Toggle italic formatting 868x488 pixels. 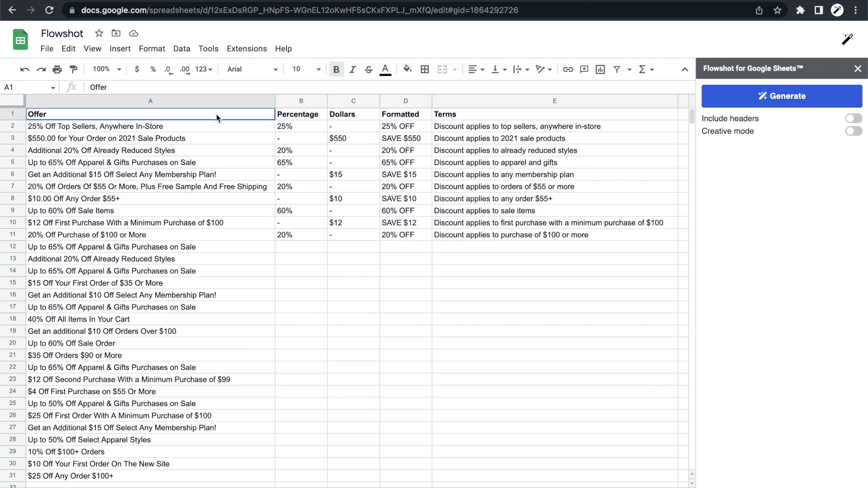(x=353, y=69)
